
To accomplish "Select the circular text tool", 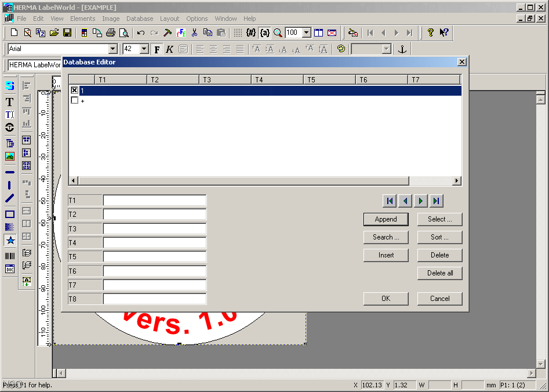I will [9, 128].
